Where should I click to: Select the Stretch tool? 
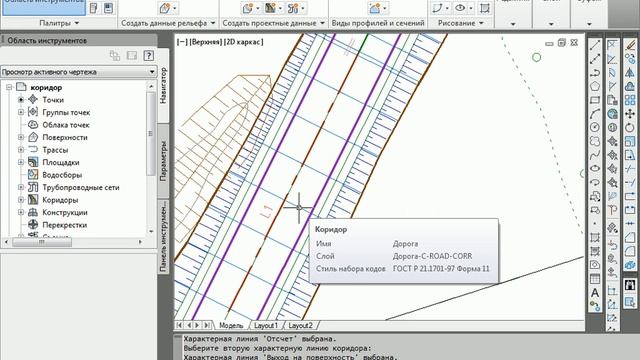pyautogui.click(x=630, y=155)
